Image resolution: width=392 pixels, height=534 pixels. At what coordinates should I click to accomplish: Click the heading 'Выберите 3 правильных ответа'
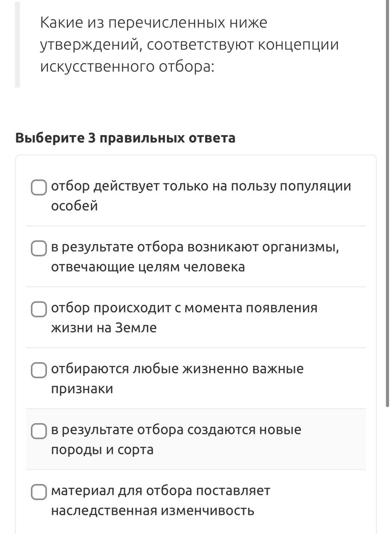(x=125, y=138)
